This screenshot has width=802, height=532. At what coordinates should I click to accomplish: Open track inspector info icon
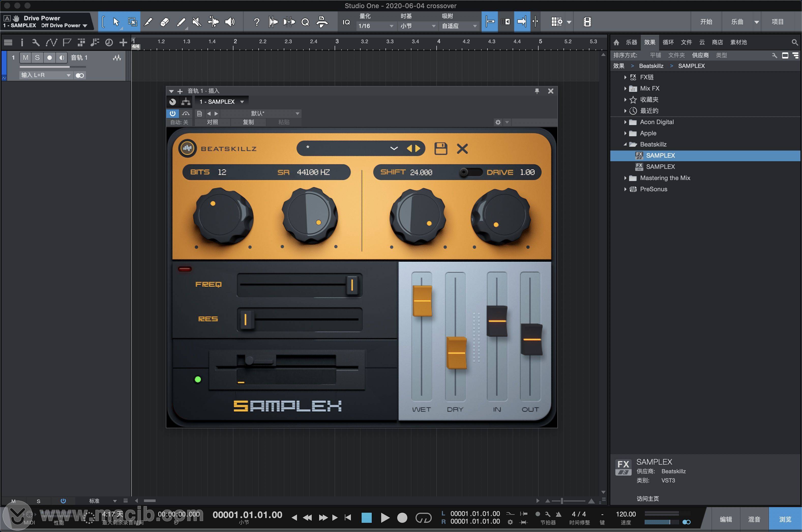22,42
